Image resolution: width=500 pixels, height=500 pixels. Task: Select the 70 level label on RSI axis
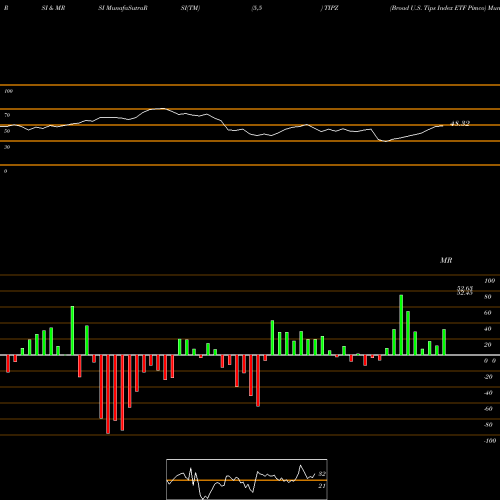[7, 115]
